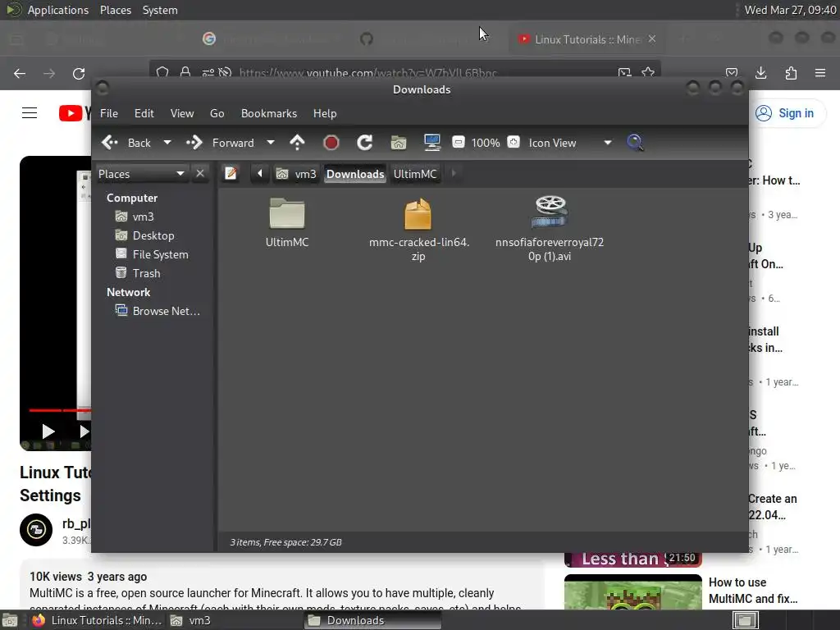Open the Icon View mode dropdown
The width and height of the screenshot is (840, 630).
pos(570,143)
